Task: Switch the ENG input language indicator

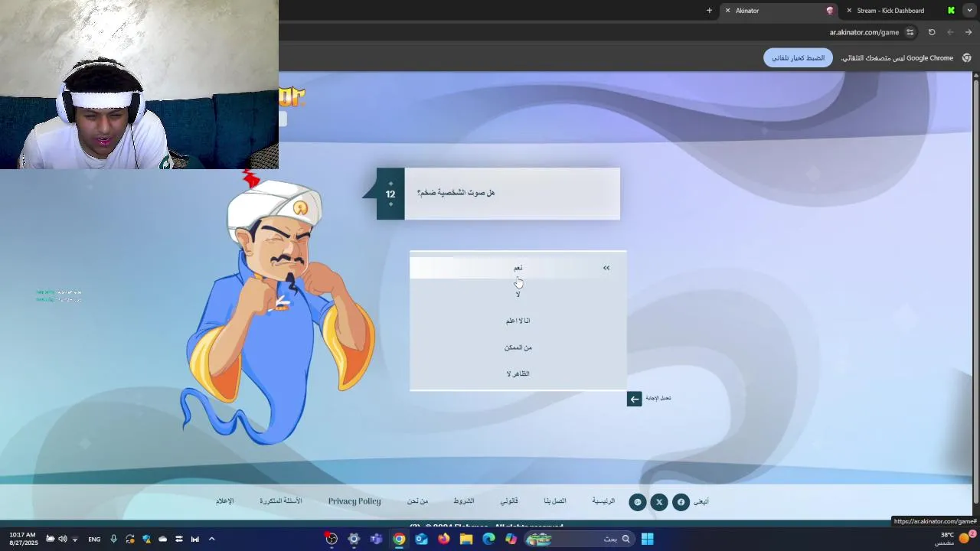Action: tap(94, 540)
